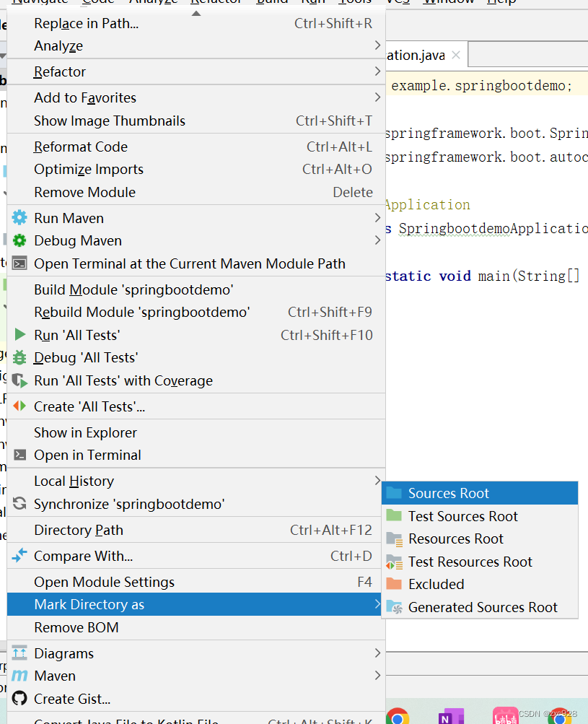Click the Synchronize 'springbootdemo' refresh icon
Viewport: 588px width, 724px height.
19,504
